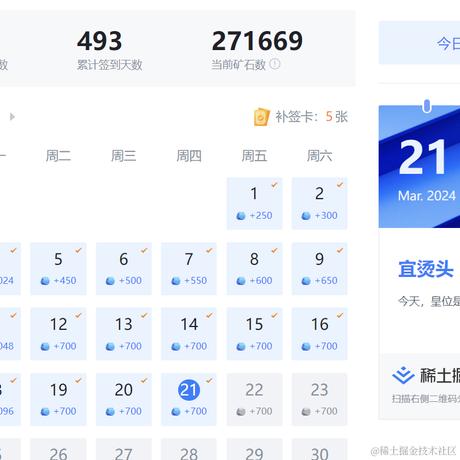
Task: Click the +250 reward on day 1
Action: point(261,216)
